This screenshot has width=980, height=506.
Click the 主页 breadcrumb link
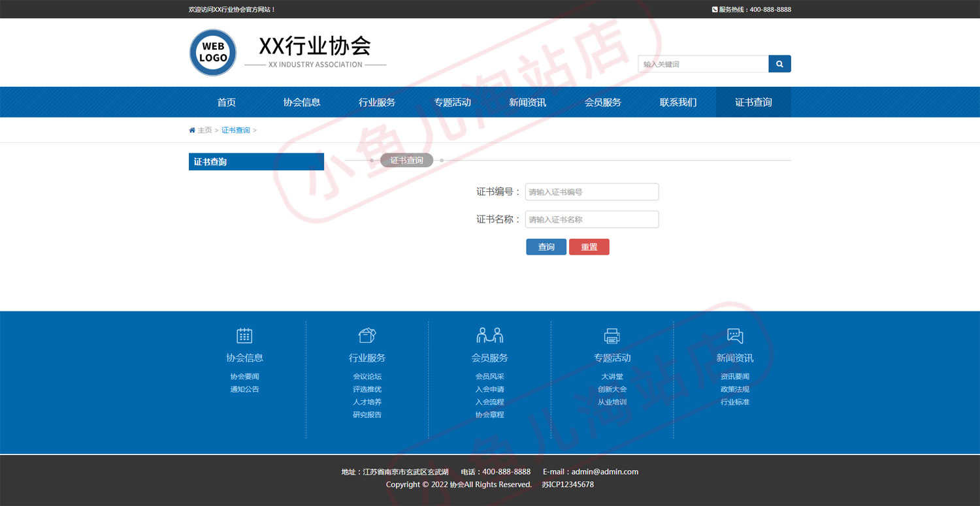click(205, 130)
